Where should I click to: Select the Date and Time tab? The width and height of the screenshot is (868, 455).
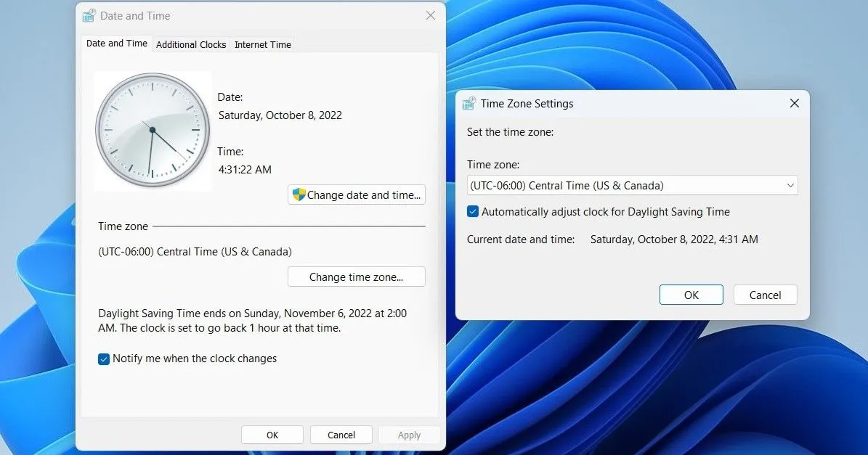[117, 43]
